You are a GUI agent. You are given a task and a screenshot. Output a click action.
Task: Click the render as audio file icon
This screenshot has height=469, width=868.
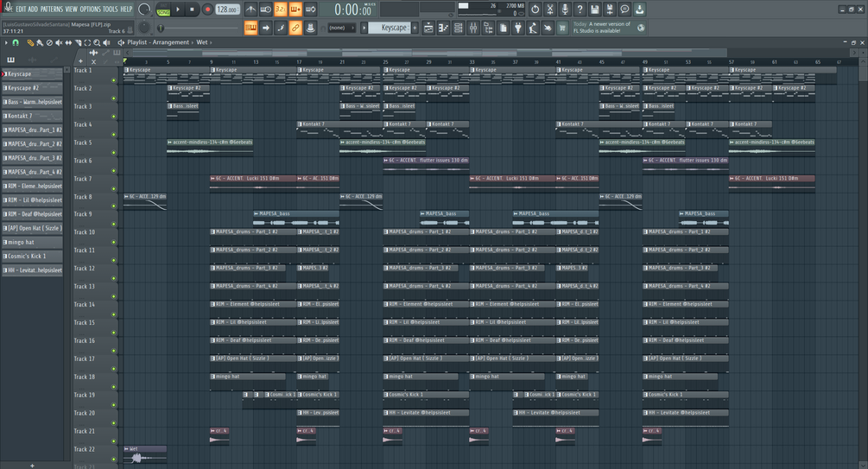tap(610, 10)
